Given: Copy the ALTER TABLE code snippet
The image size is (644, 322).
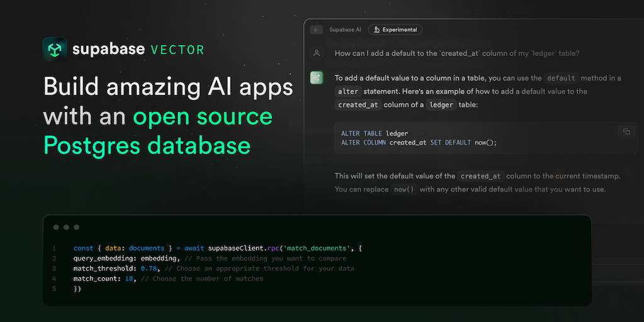Looking at the screenshot, I should coord(626,131).
